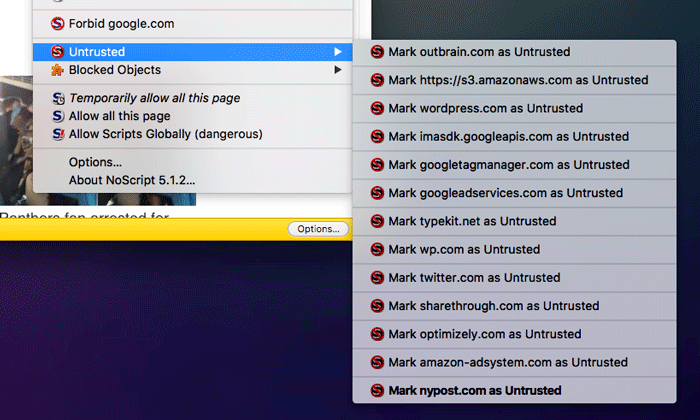Click the Allow Scripts Globally warning icon
Viewport: 700px width, 420px height.
58,134
